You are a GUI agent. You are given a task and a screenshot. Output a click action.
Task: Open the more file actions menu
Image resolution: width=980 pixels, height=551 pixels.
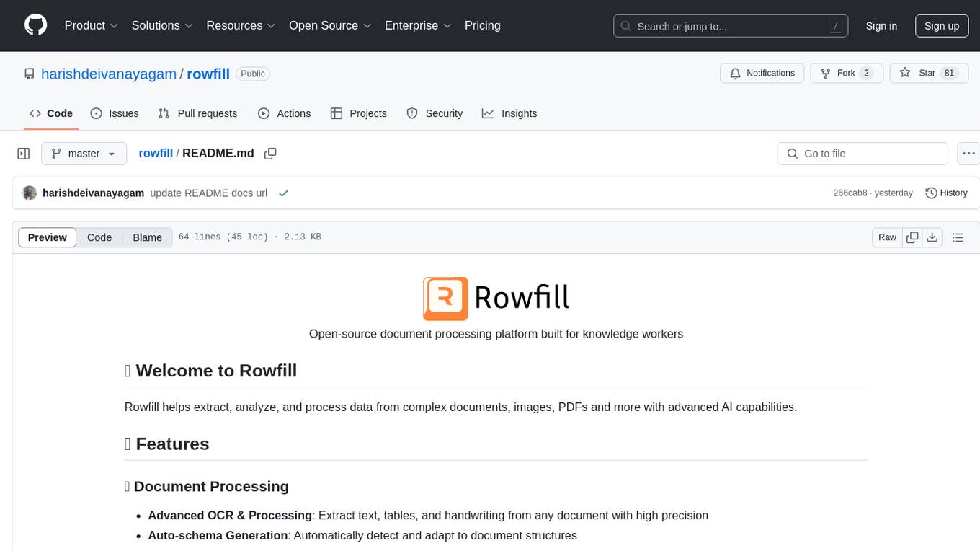pyautogui.click(x=968, y=154)
